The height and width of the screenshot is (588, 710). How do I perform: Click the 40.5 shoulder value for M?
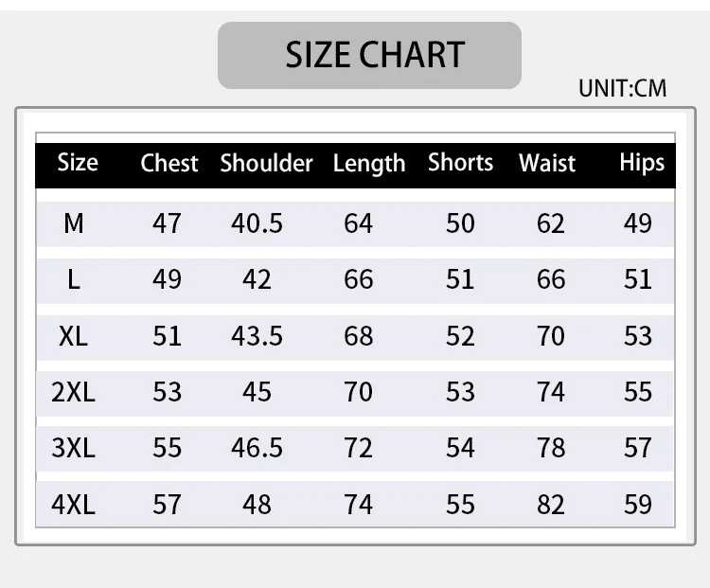(x=257, y=223)
